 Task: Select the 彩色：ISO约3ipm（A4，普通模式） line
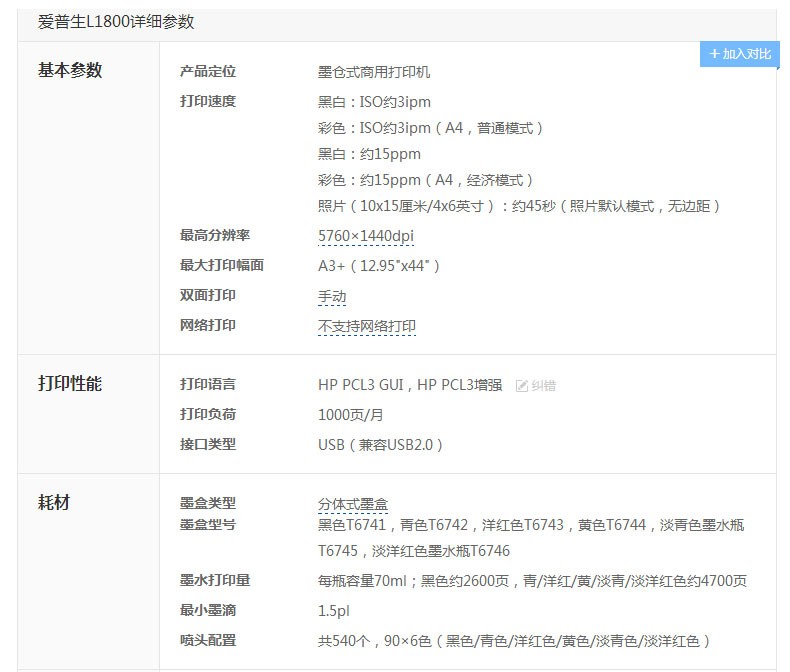(430, 128)
